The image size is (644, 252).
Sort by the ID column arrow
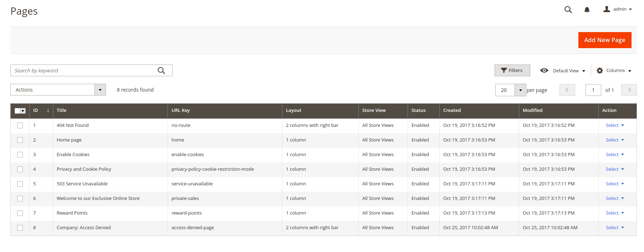(48, 110)
